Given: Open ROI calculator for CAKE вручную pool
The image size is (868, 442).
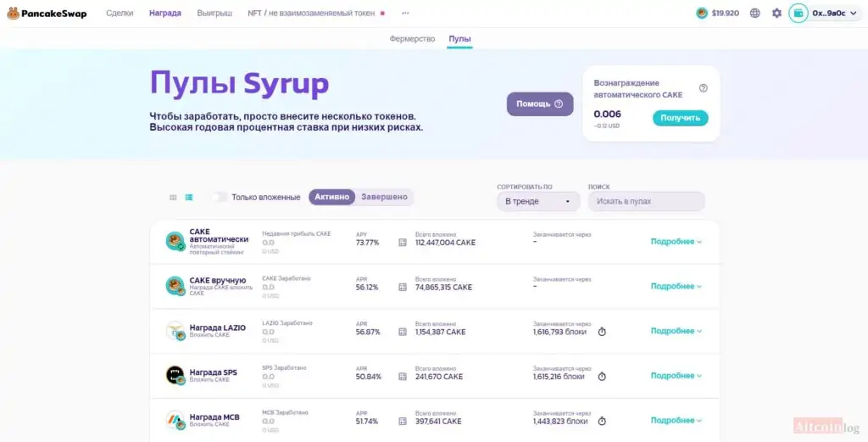Looking at the screenshot, I should 403,288.
